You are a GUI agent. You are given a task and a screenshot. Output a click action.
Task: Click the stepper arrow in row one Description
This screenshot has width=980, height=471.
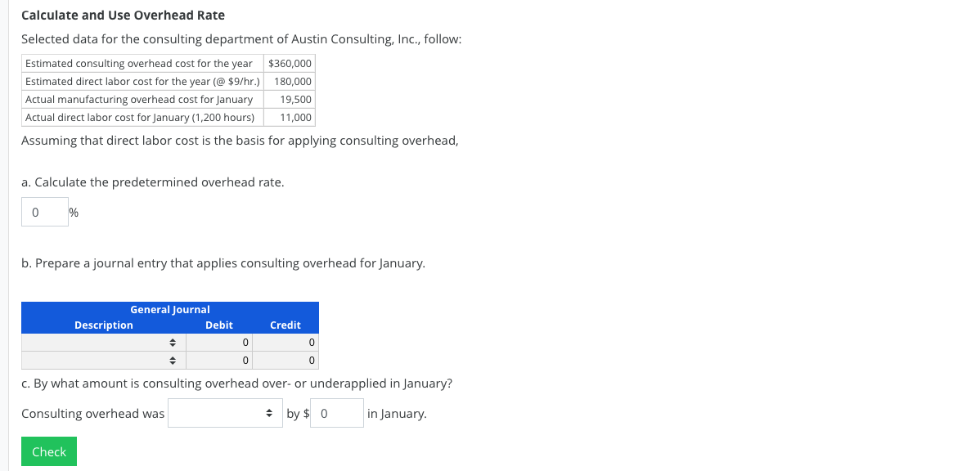click(173, 343)
